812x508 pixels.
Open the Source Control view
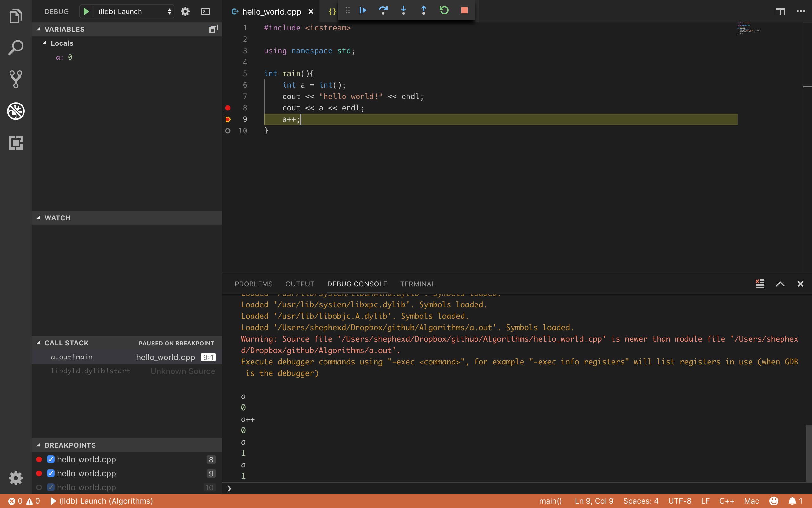tap(16, 79)
